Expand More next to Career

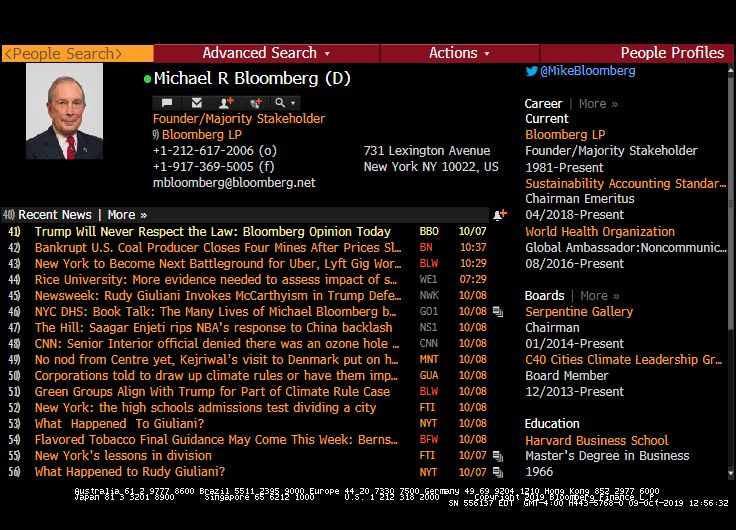pyautogui.click(x=598, y=104)
